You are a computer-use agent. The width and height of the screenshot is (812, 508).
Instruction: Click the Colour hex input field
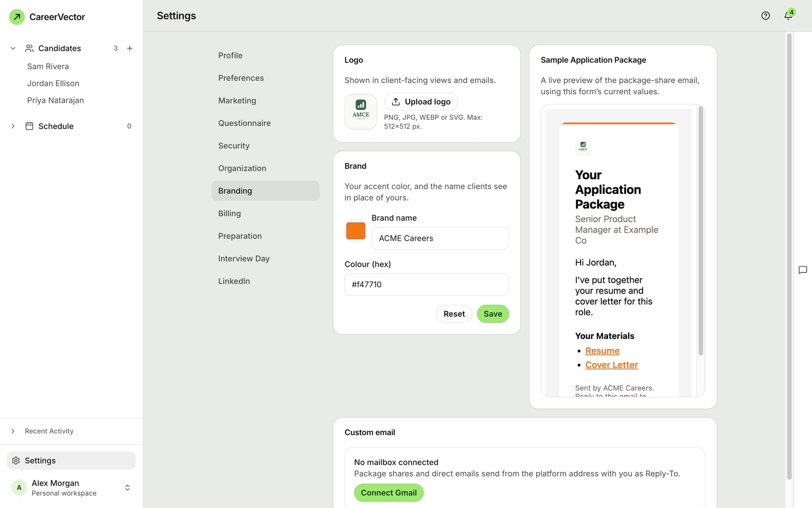pyautogui.click(x=427, y=284)
